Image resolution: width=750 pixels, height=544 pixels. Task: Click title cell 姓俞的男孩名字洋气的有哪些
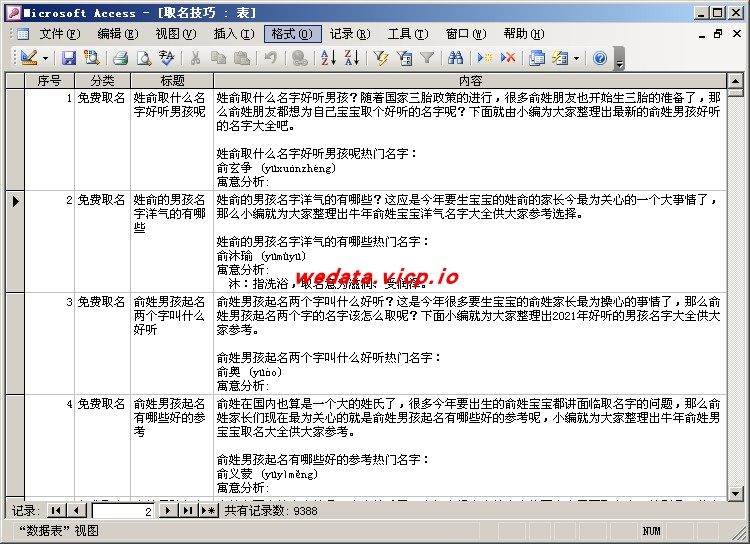tap(172, 242)
